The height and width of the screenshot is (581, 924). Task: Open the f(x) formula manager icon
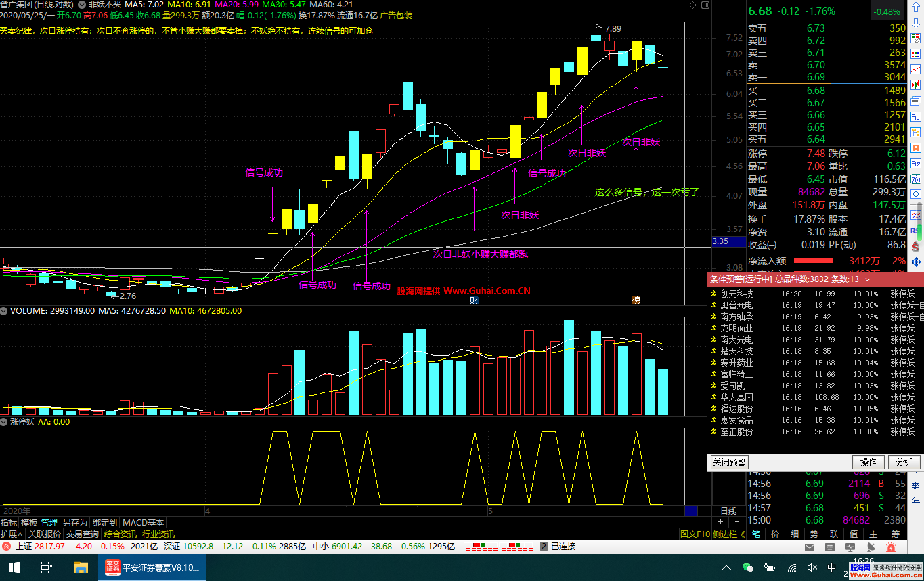[x=916, y=179]
